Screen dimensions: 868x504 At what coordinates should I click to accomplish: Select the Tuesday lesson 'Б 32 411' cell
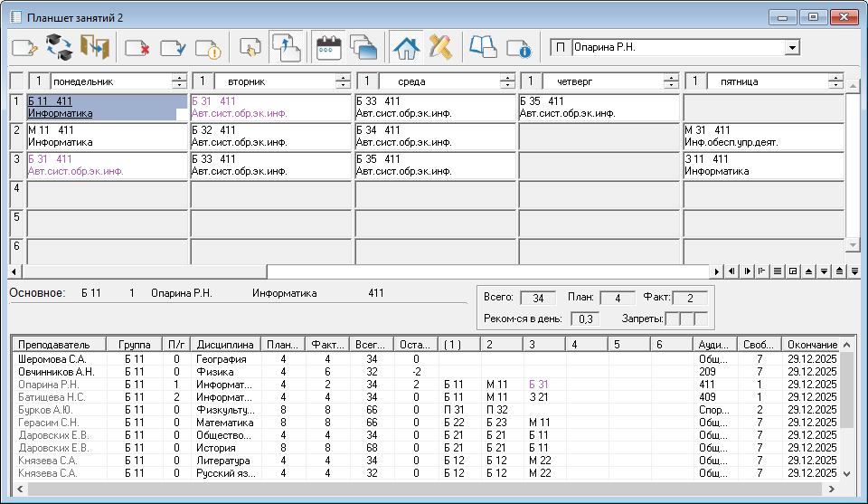click(271, 136)
